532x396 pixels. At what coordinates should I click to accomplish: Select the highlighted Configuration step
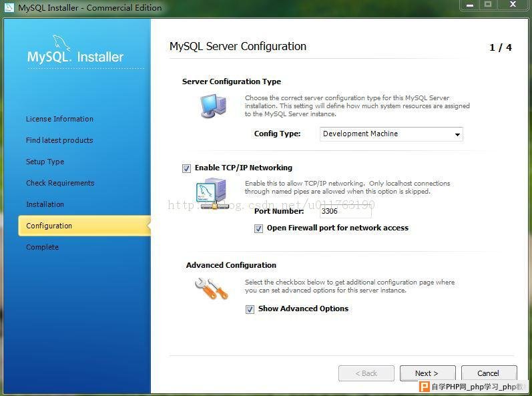tap(85, 226)
